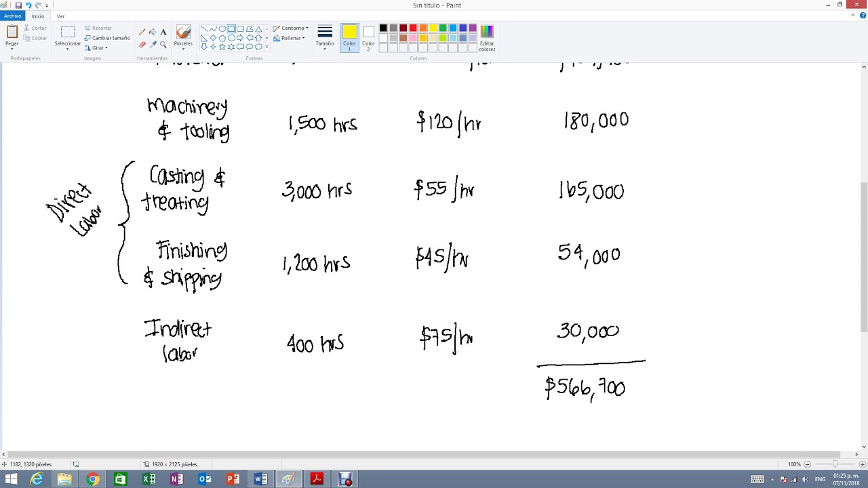
Task: Select the Pencil tool
Action: pyautogui.click(x=142, y=32)
